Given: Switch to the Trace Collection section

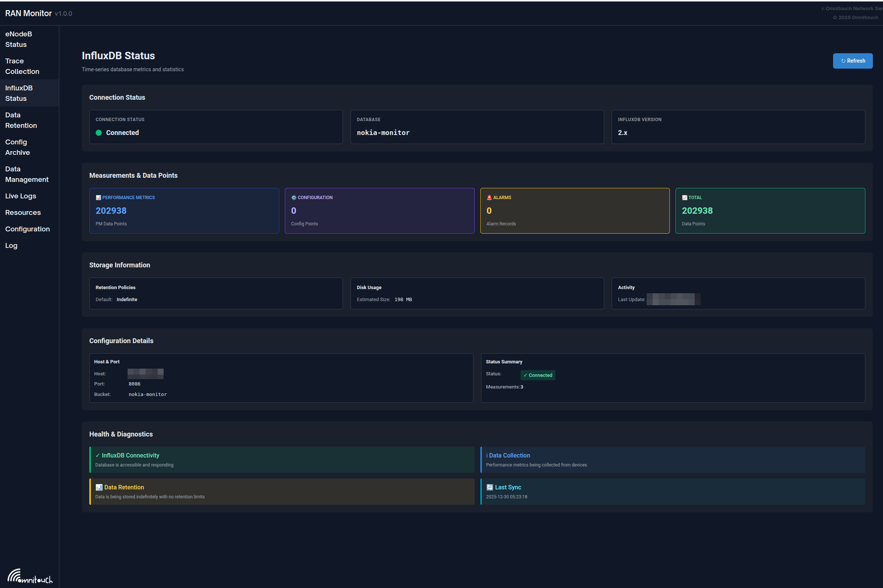Looking at the screenshot, I should pos(23,66).
